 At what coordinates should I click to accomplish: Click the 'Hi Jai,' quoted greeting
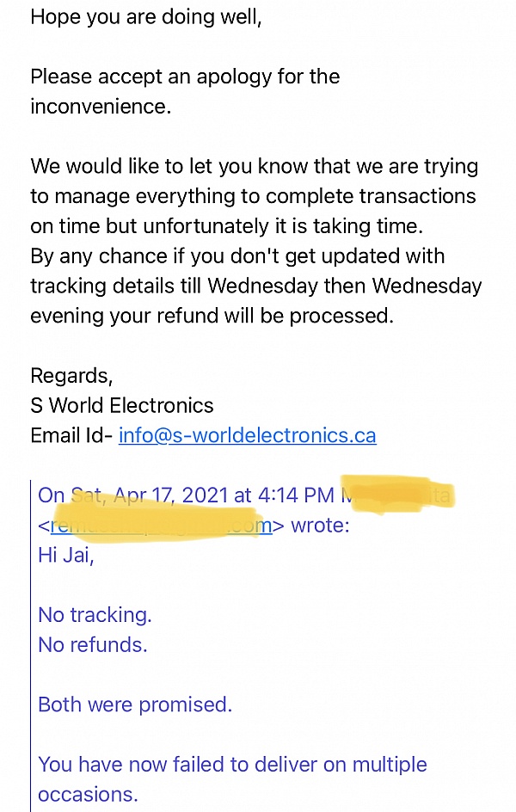click(65, 556)
